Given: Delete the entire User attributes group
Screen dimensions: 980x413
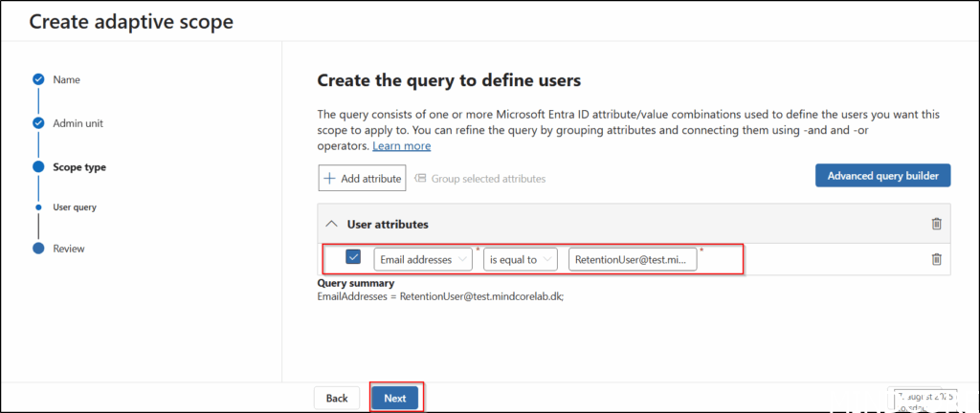Looking at the screenshot, I should (936, 224).
